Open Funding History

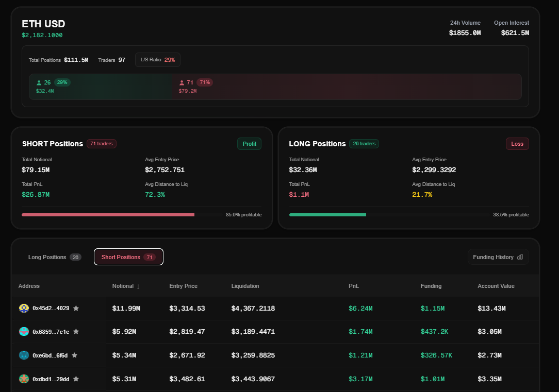click(494, 257)
